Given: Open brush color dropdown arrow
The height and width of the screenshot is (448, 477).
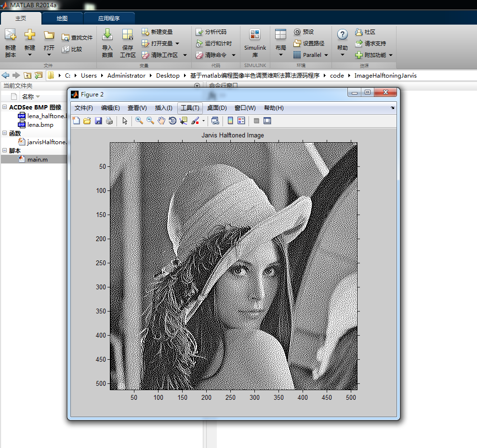Looking at the screenshot, I should (203, 121).
